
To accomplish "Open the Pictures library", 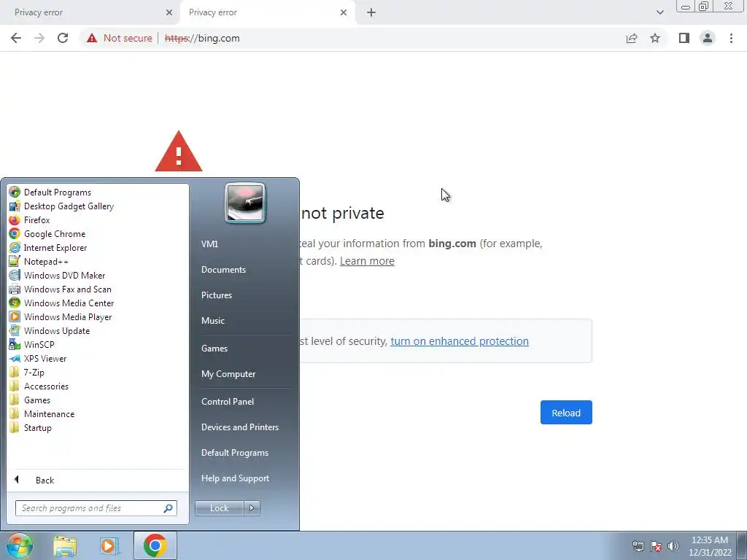I will click(244, 295).
